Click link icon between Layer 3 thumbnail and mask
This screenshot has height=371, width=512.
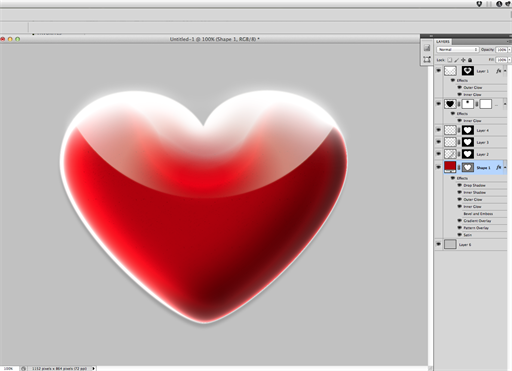(459, 142)
